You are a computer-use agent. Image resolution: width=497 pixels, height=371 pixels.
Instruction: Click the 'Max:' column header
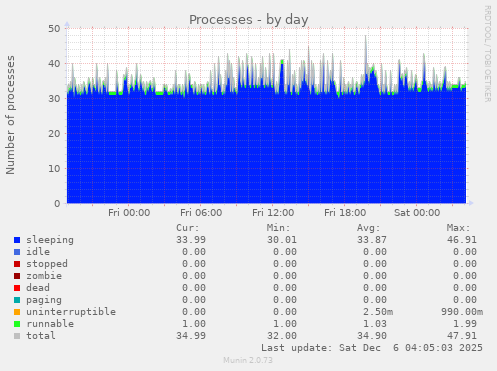coord(458,228)
